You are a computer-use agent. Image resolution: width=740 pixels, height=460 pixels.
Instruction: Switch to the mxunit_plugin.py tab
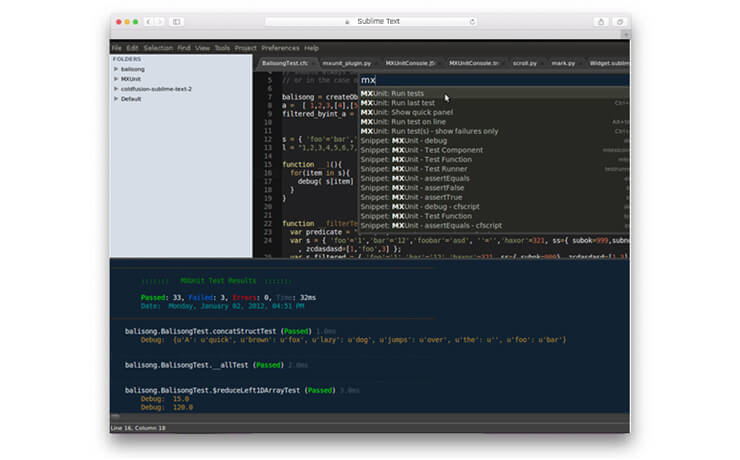346,63
